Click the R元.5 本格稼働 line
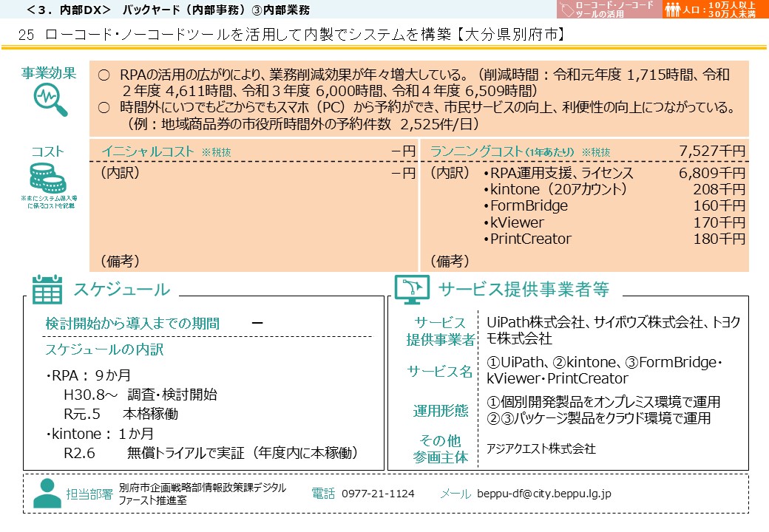Viewport: 769px width, 532px height. tap(121, 414)
